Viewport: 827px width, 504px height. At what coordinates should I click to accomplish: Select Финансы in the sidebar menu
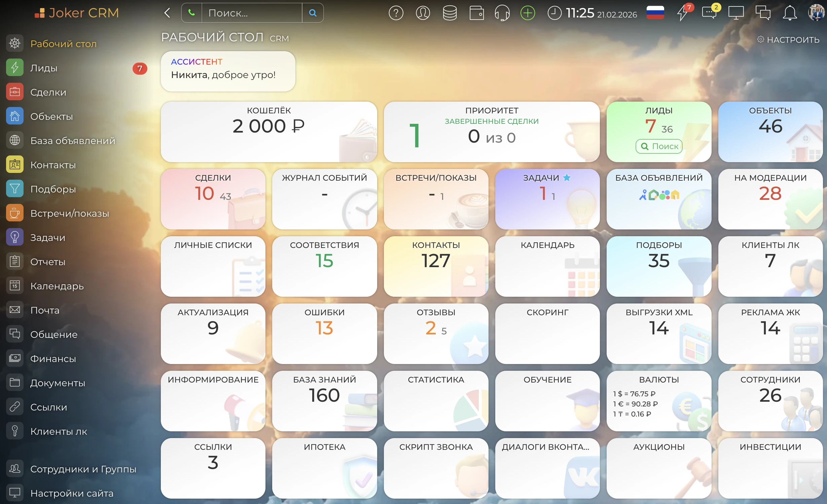[x=53, y=359]
